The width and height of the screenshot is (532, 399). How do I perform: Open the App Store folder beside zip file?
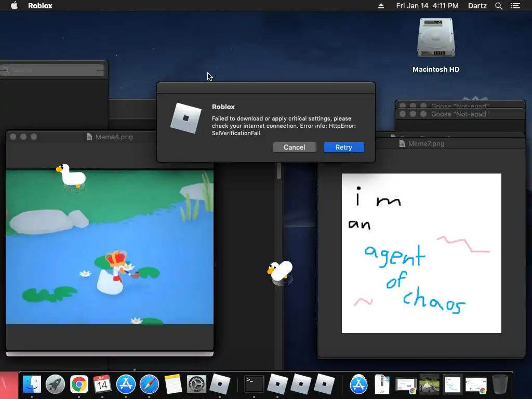pos(358,384)
